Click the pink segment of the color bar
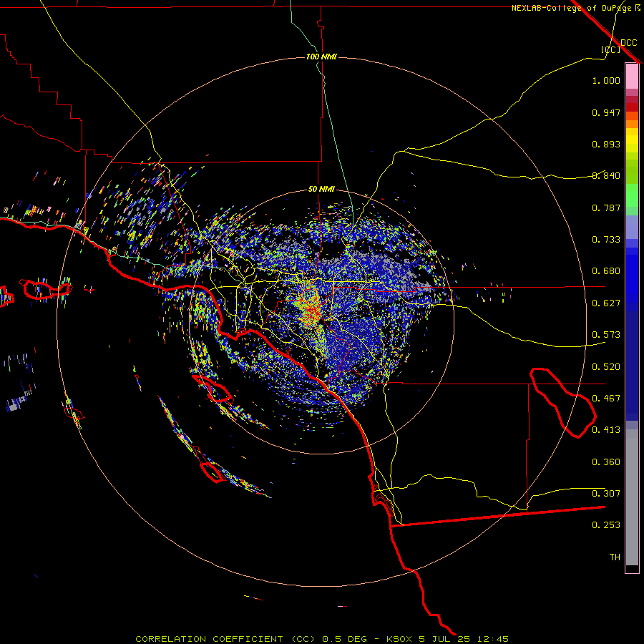The height and width of the screenshot is (644, 644). [632, 77]
